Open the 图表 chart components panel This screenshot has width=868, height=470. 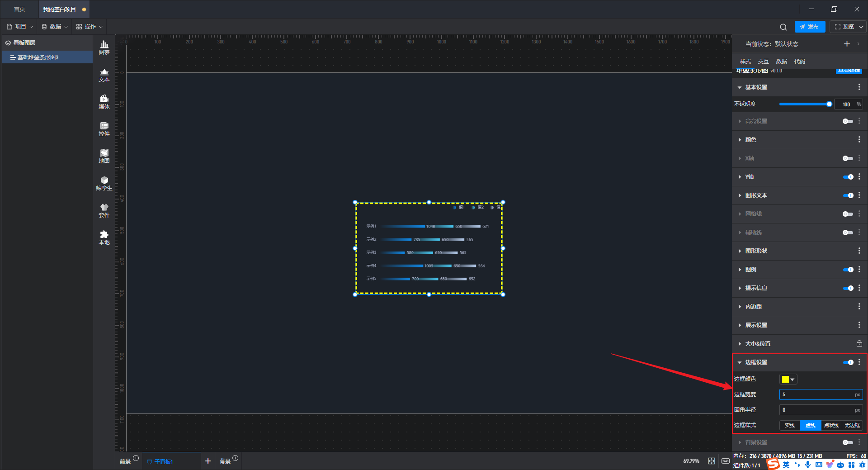click(x=104, y=47)
